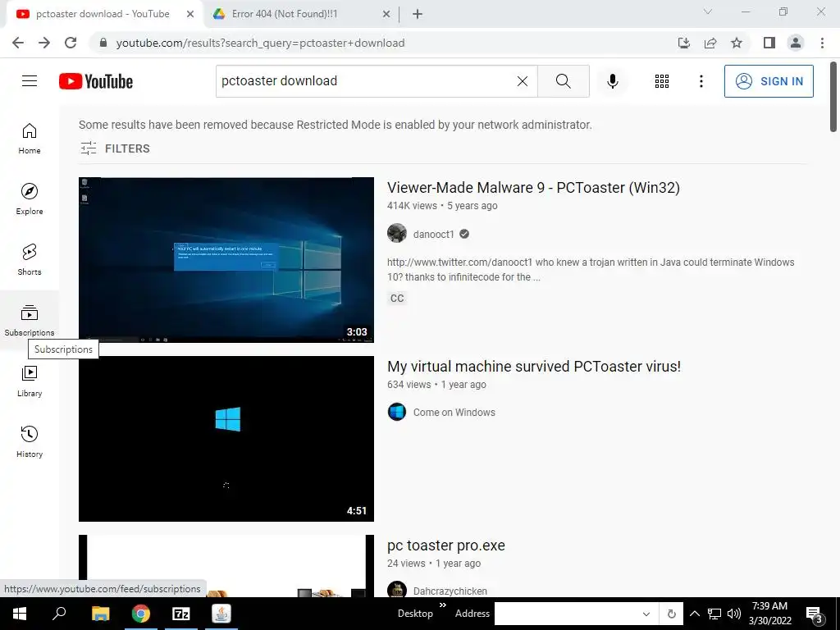The width and height of the screenshot is (840, 630).
Task: Play the 3:03 PCToaster video thumbnail
Action: [226, 260]
